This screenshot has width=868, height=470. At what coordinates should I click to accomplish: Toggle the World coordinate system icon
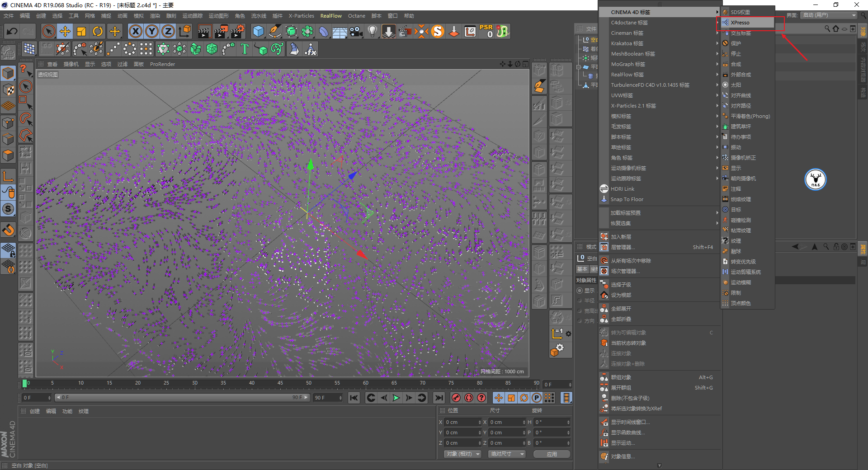tap(185, 31)
